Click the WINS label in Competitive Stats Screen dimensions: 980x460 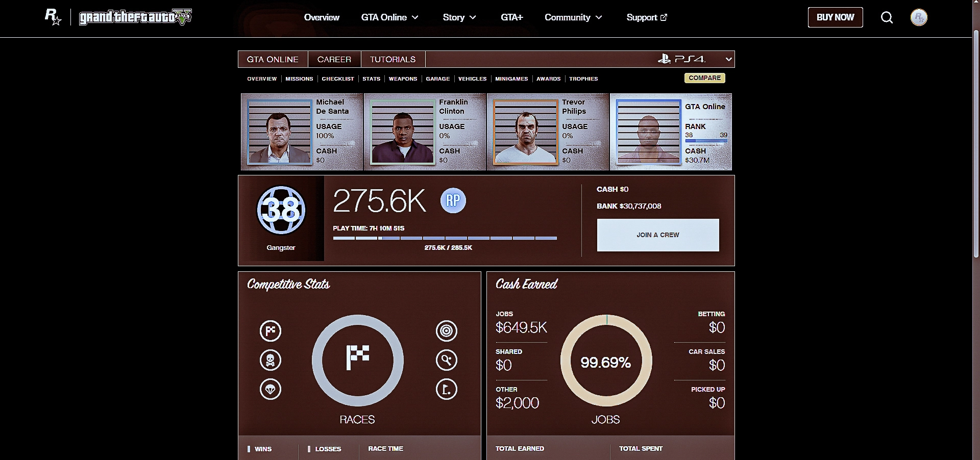click(263, 449)
